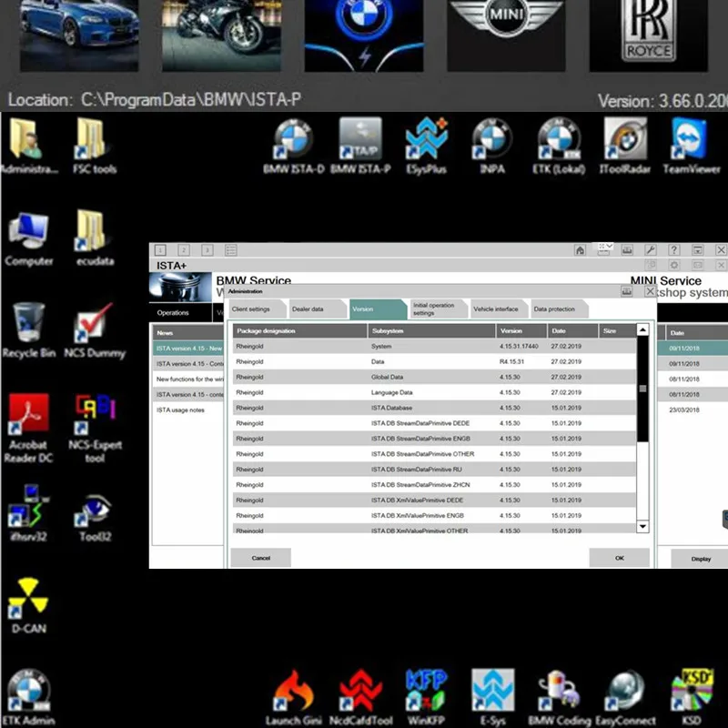Open the ETK (Lokal) shortcut
The width and height of the screenshot is (728, 728).
coord(559,146)
